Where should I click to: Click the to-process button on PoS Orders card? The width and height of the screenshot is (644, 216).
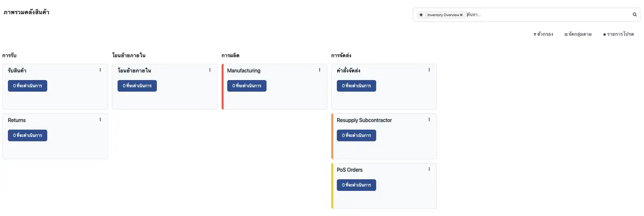click(x=356, y=185)
